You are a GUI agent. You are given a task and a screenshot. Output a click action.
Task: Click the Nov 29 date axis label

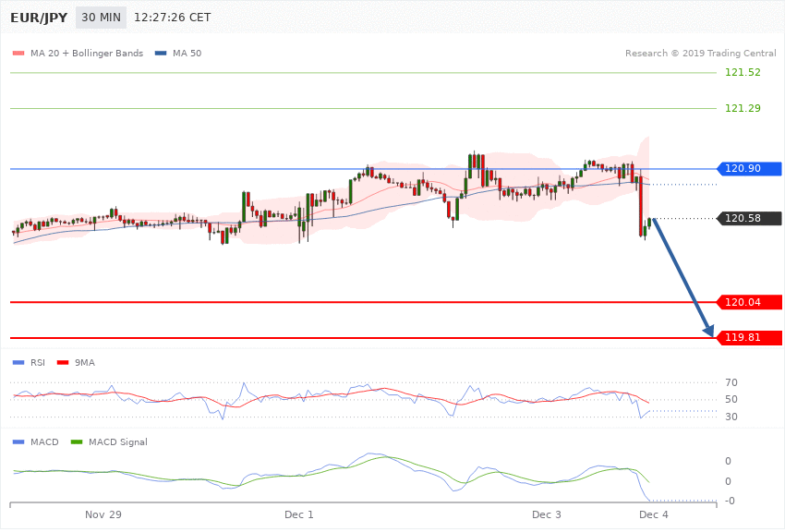click(x=103, y=514)
